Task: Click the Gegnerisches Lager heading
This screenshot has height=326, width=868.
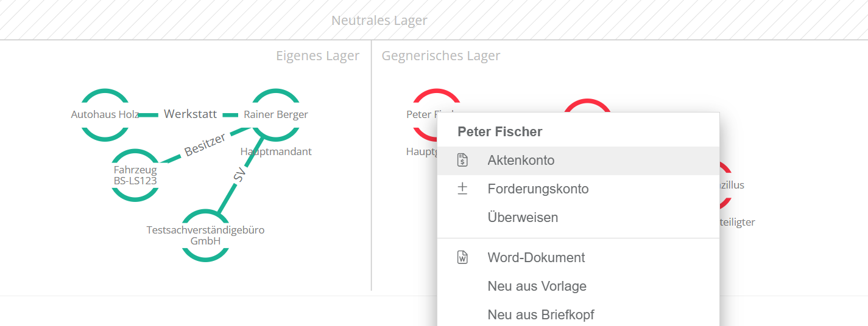Action: (x=440, y=56)
